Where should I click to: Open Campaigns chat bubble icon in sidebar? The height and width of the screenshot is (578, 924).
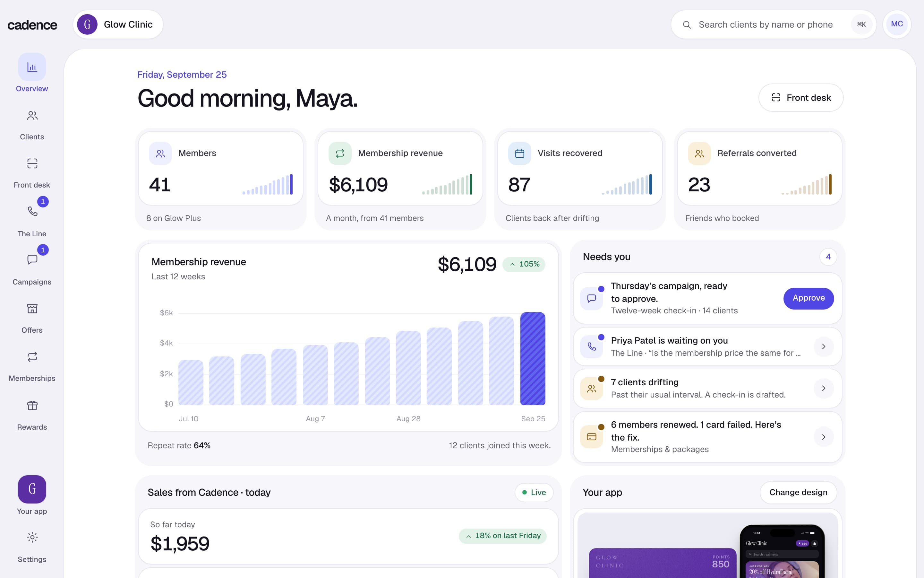coord(32,259)
